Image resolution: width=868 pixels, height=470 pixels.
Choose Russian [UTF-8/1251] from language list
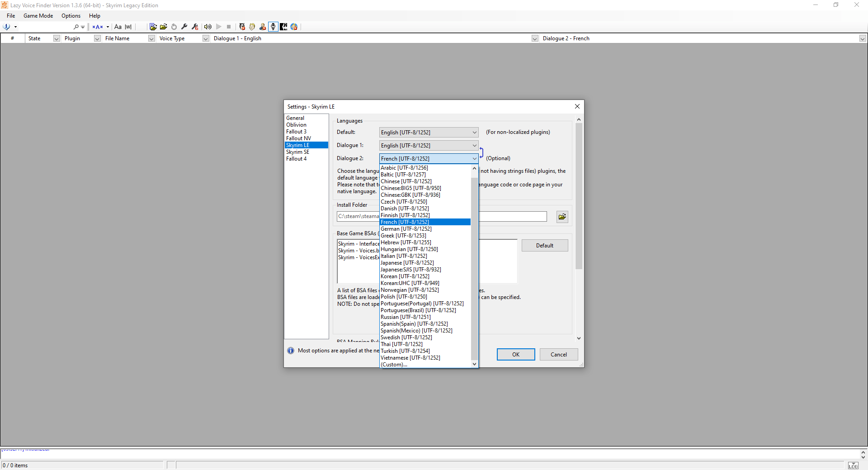(425, 317)
